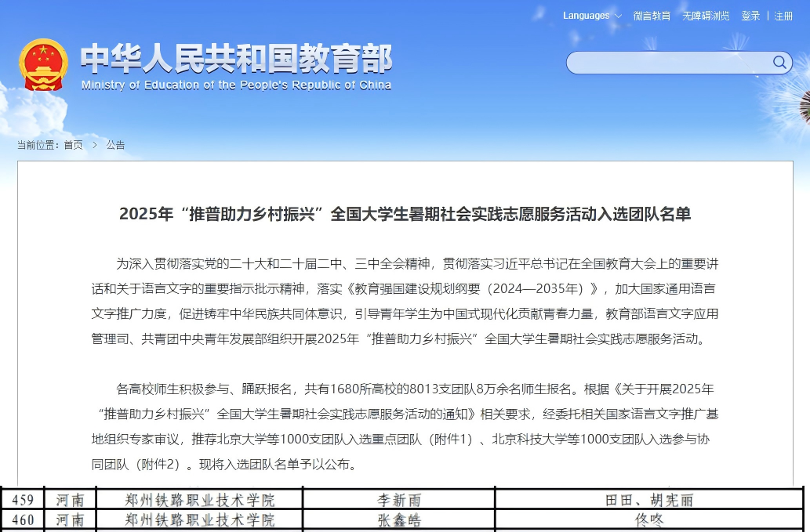Click the search magnifier icon

[x=779, y=63]
